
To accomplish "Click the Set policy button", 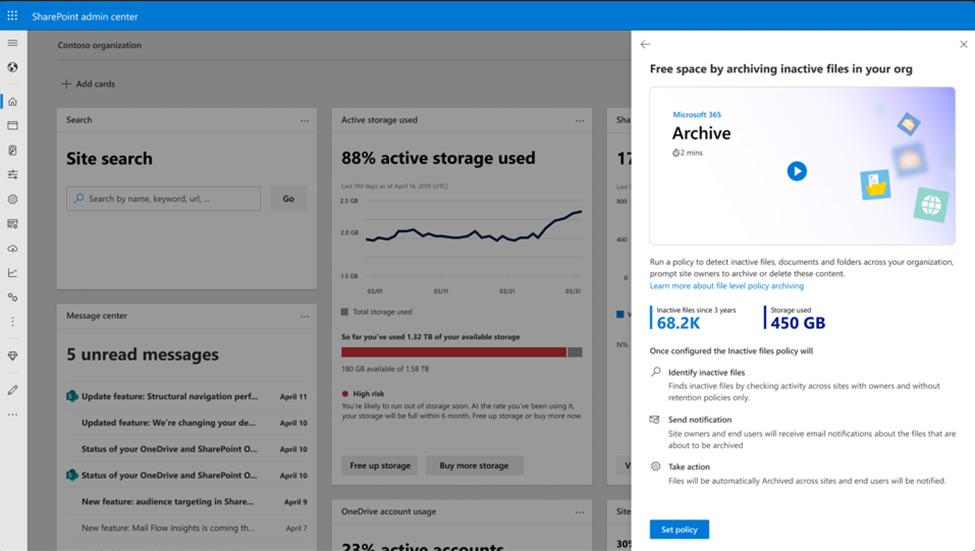I will coord(679,529).
